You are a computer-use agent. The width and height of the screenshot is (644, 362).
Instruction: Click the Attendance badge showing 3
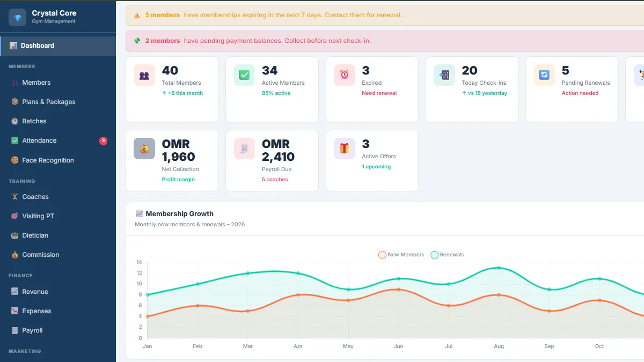[x=103, y=141]
